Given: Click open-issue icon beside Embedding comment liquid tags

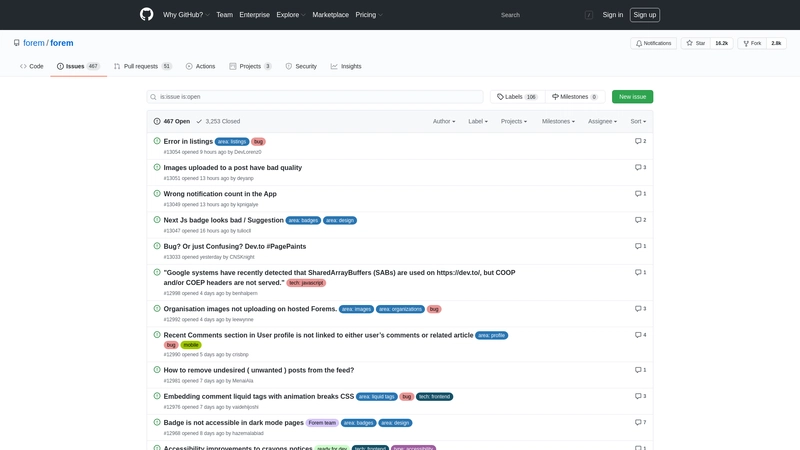Looking at the screenshot, I should pyautogui.click(x=157, y=396).
